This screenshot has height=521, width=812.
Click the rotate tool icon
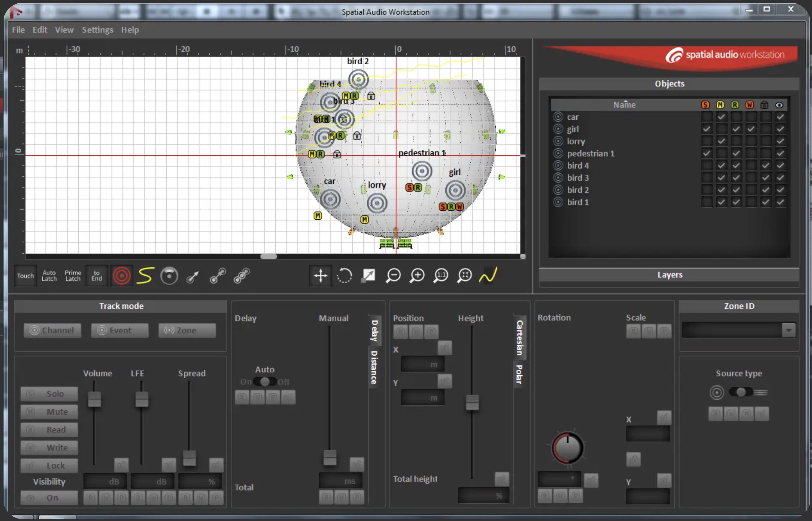(344, 275)
